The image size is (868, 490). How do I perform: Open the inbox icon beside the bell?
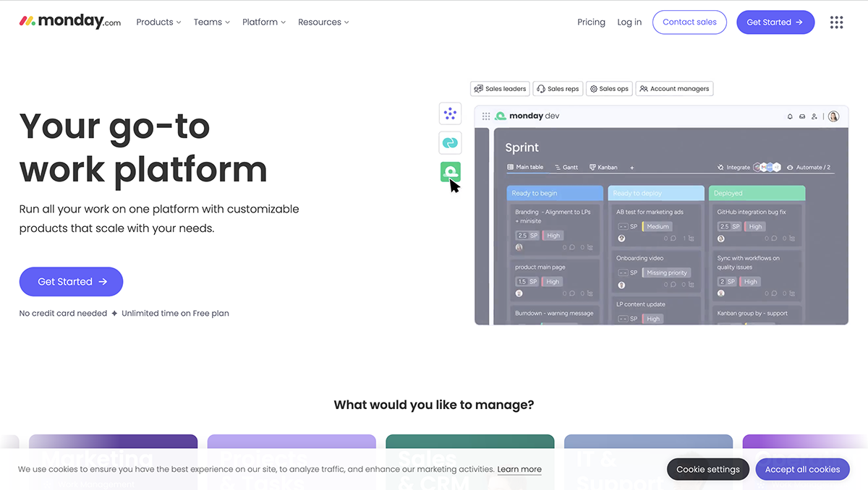click(801, 116)
